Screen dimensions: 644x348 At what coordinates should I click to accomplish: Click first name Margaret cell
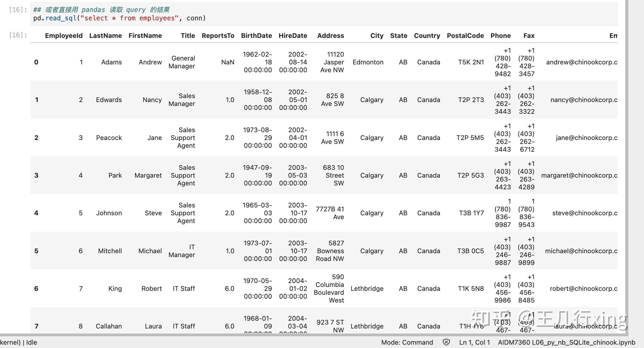pyautogui.click(x=148, y=175)
